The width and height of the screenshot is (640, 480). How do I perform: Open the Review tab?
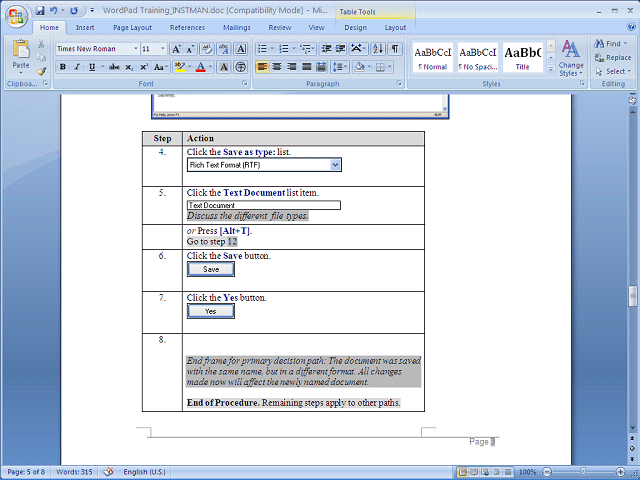(x=280, y=28)
